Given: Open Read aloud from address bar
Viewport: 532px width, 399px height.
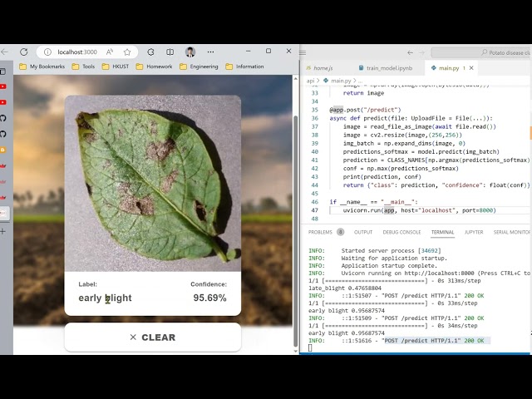Looking at the screenshot, I should tap(110, 52).
